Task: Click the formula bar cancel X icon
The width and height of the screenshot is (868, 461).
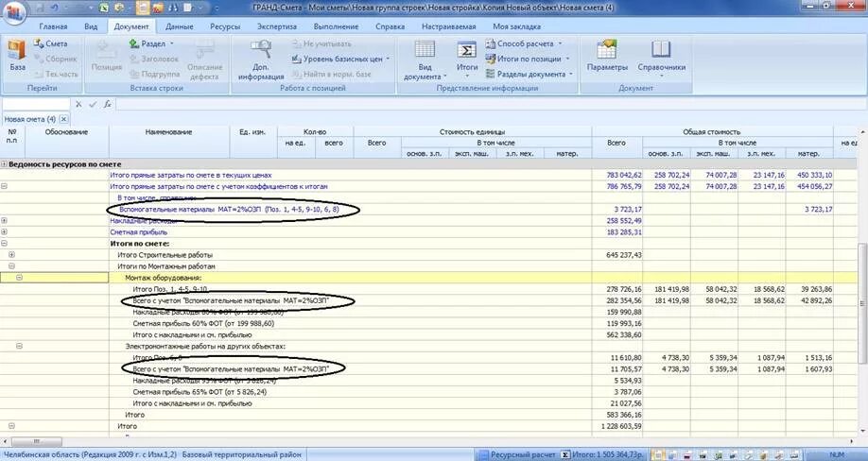Action: pyautogui.click(x=78, y=104)
